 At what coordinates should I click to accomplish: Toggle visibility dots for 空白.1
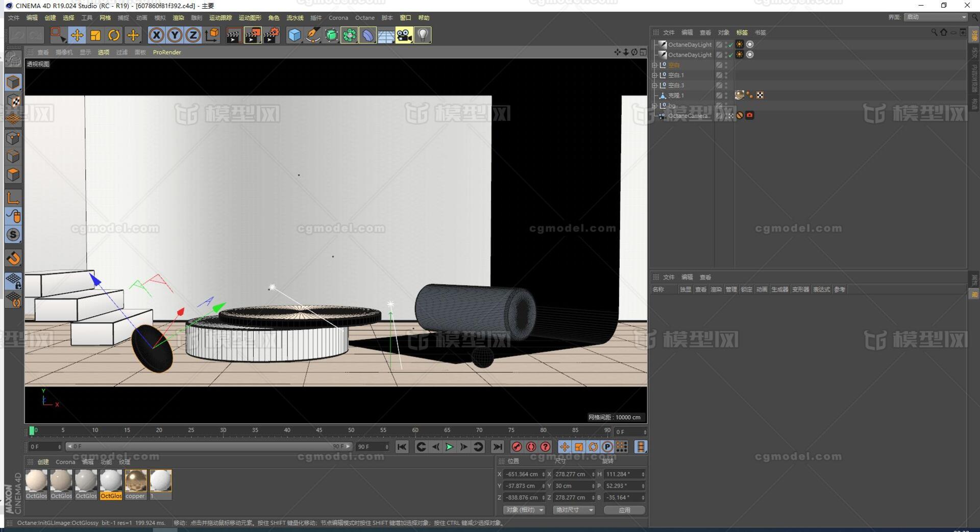pyautogui.click(x=726, y=75)
